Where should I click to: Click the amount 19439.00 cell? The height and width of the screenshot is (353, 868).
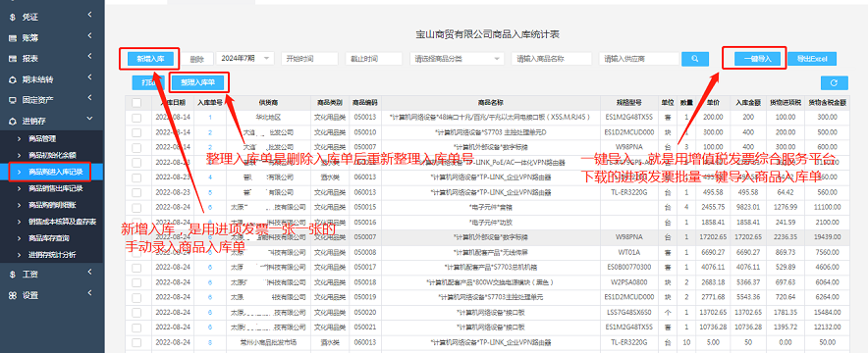(827, 237)
